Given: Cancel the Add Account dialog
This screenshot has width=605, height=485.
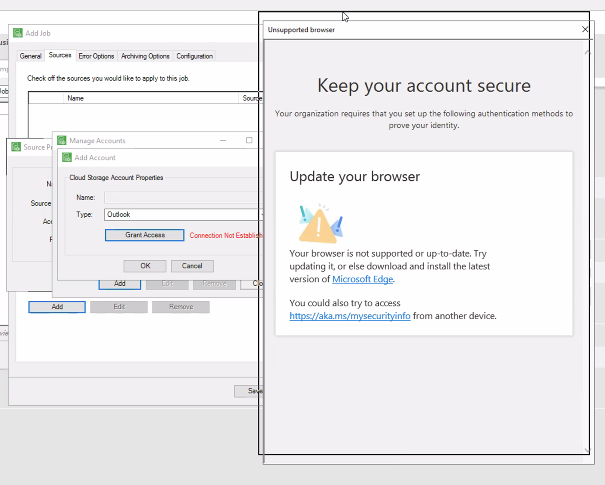Looking at the screenshot, I should click(x=192, y=266).
